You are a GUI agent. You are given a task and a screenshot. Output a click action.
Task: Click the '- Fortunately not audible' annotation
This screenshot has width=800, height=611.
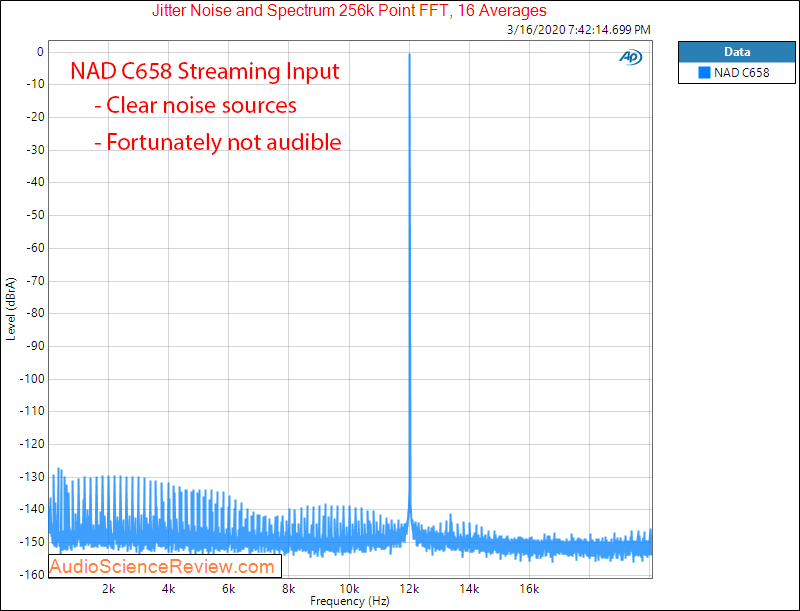(x=218, y=142)
